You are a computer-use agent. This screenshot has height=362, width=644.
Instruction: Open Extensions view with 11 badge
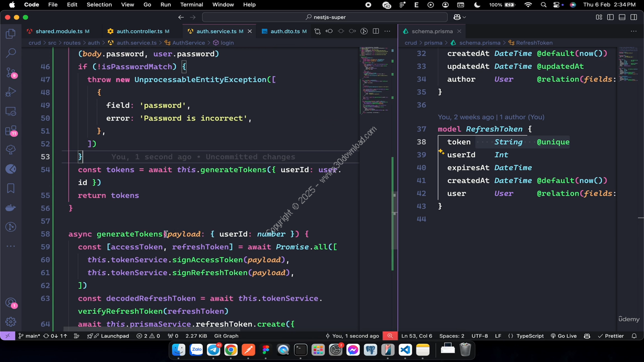point(11,130)
